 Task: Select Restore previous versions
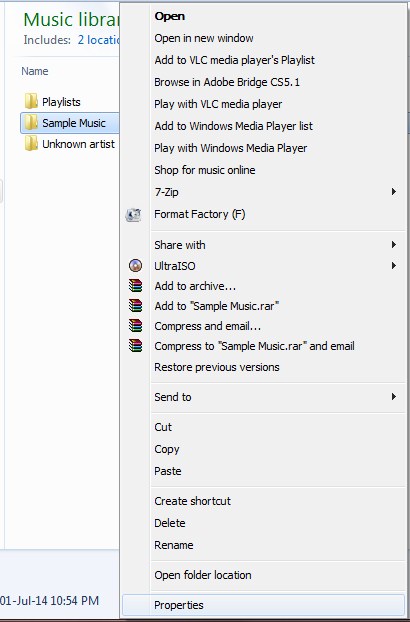[x=216, y=367]
